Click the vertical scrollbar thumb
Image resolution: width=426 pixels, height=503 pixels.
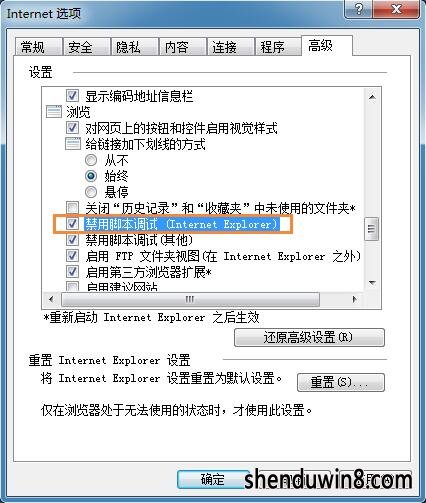pos(372,229)
